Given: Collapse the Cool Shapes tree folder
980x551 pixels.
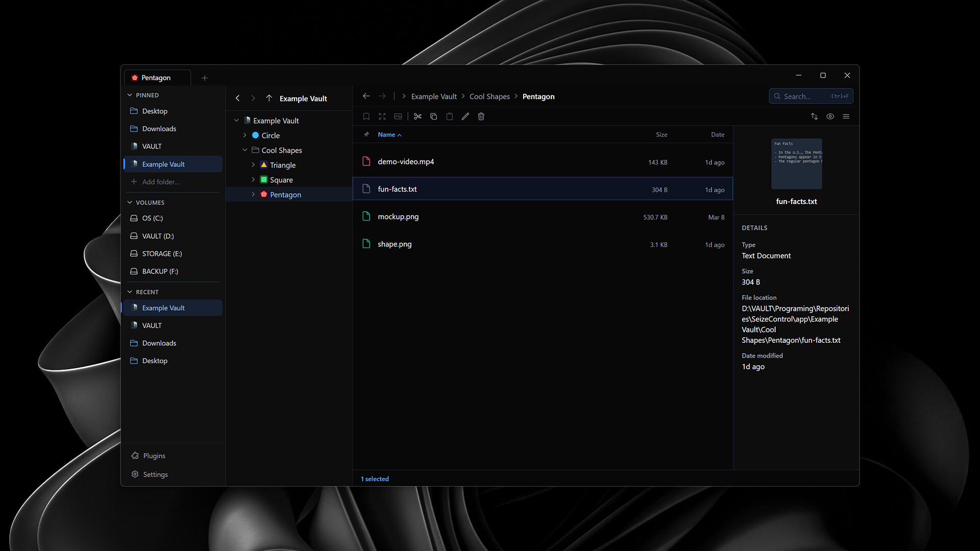Looking at the screenshot, I should click(245, 150).
